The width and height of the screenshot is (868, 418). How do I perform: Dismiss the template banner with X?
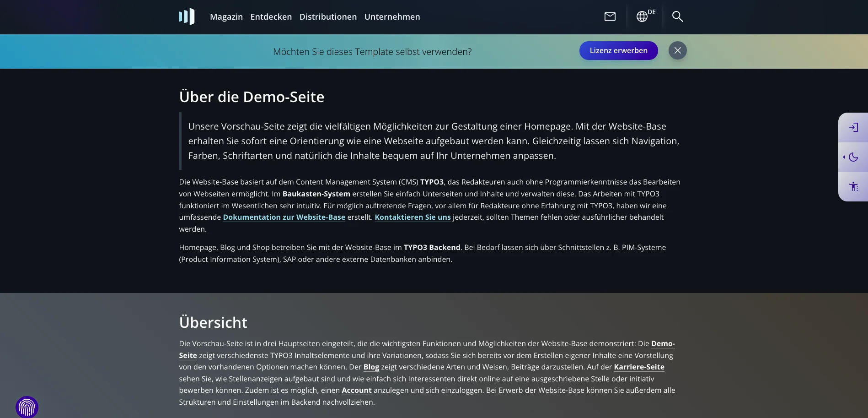click(677, 50)
